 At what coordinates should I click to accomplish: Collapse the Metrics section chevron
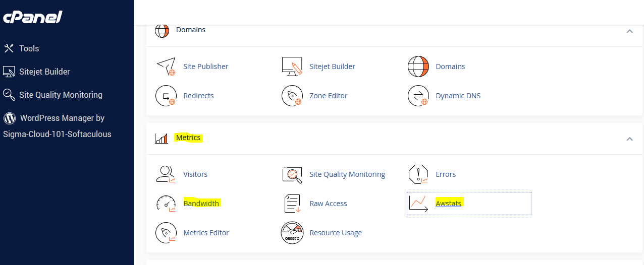629,139
